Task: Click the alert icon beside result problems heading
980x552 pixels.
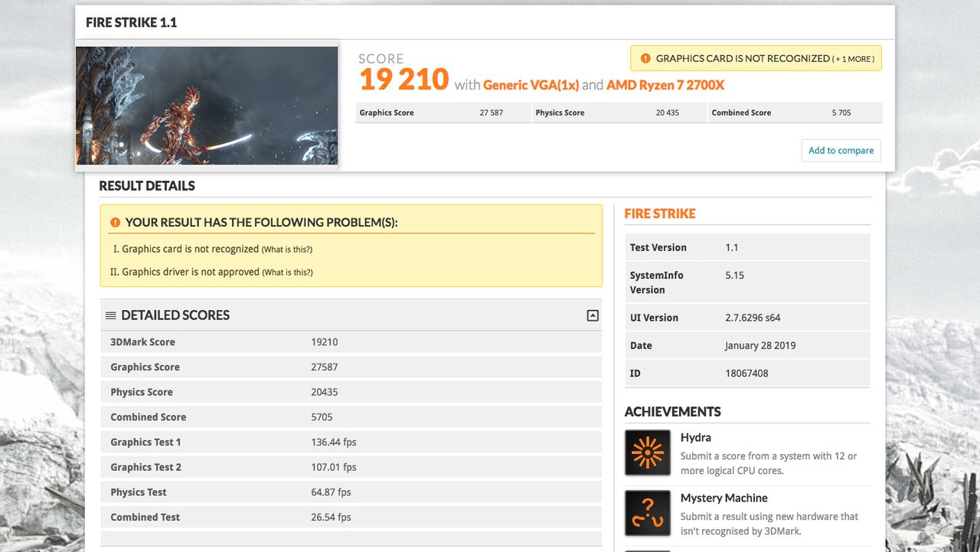Action: pos(115,223)
